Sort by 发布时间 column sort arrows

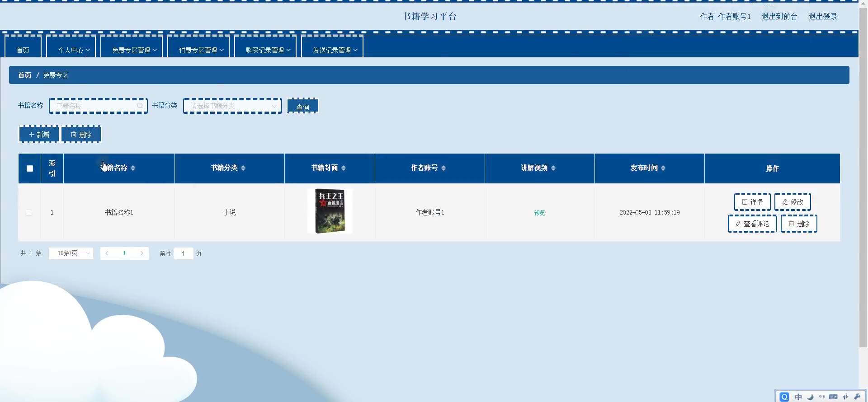(663, 168)
